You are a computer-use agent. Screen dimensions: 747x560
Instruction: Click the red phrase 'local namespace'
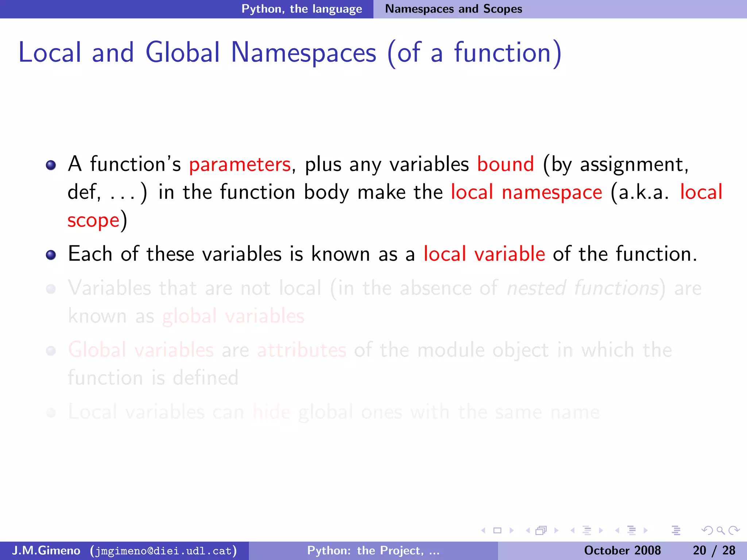click(526, 192)
